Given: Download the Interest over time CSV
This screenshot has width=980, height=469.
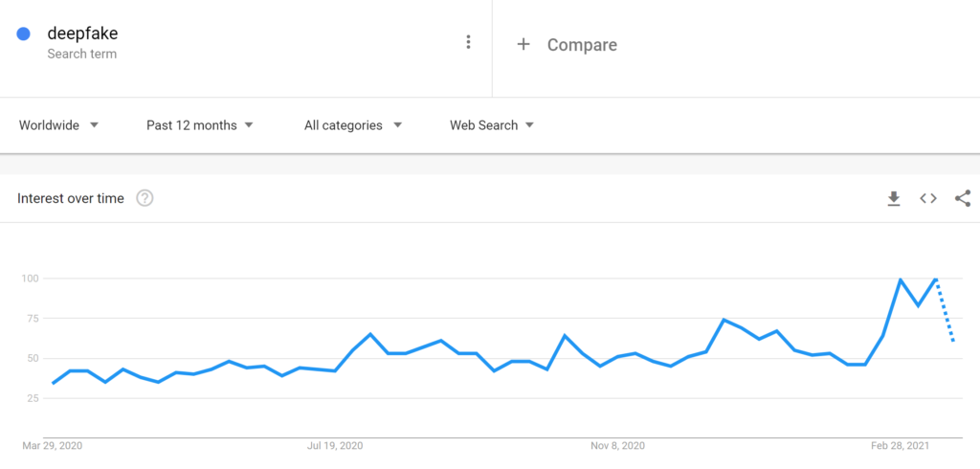Looking at the screenshot, I should pyautogui.click(x=894, y=199).
